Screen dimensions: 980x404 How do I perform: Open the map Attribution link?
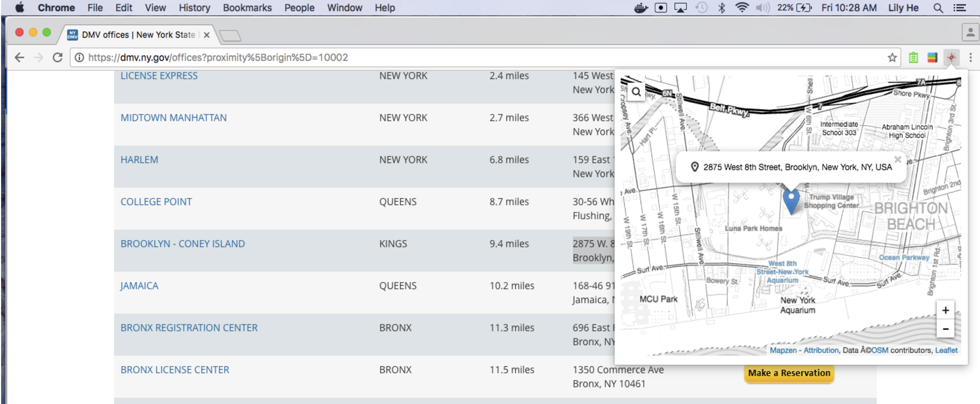click(821, 350)
